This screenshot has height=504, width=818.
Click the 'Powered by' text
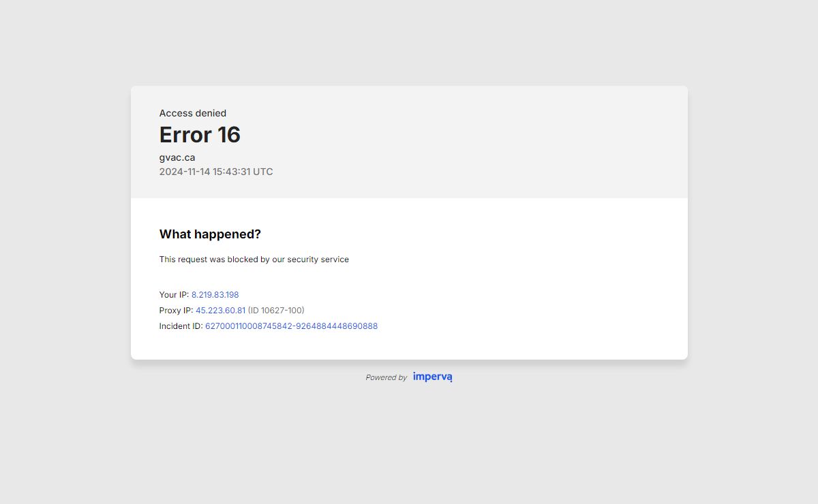pyautogui.click(x=386, y=377)
